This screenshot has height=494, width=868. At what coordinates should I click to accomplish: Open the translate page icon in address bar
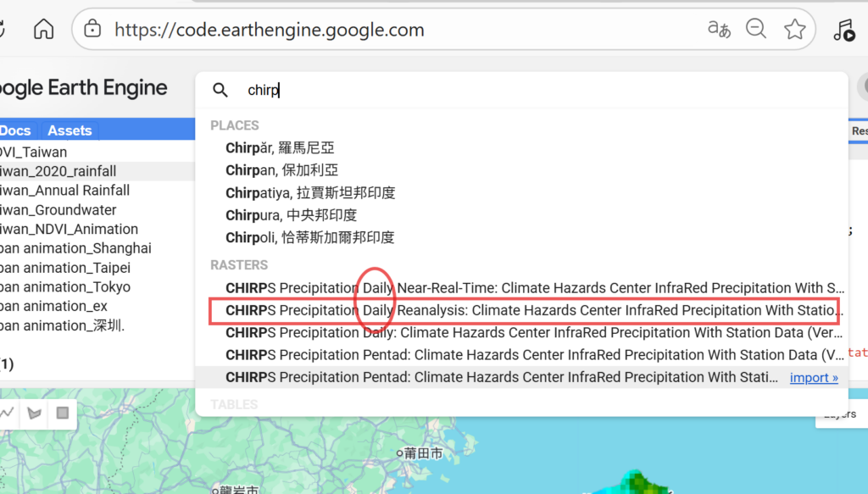pos(719,30)
